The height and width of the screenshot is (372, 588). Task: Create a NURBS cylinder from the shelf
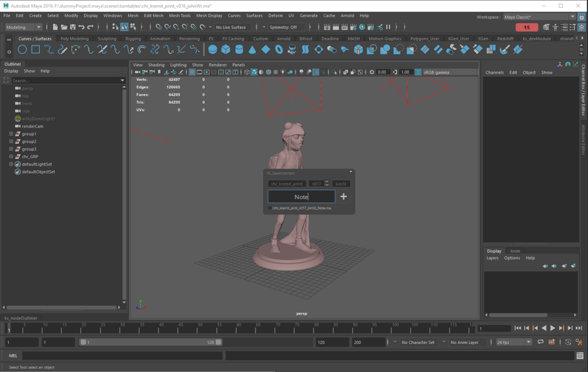click(239, 50)
